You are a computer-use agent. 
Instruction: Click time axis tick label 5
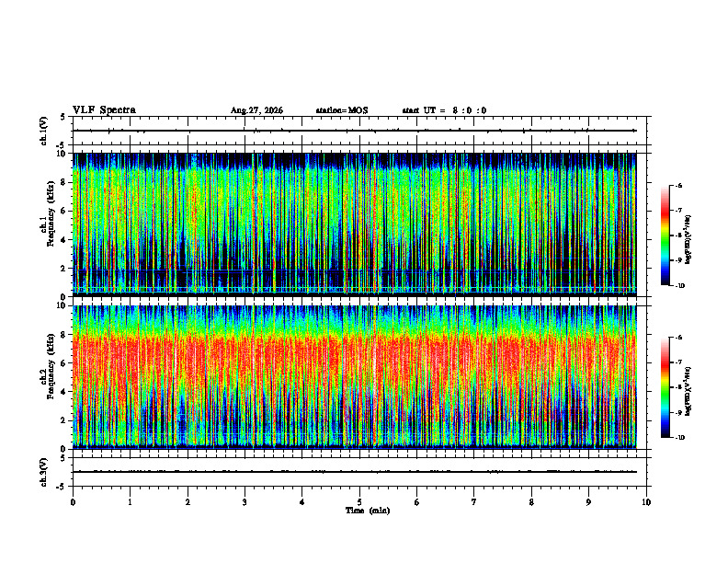click(x=359, y=502)
